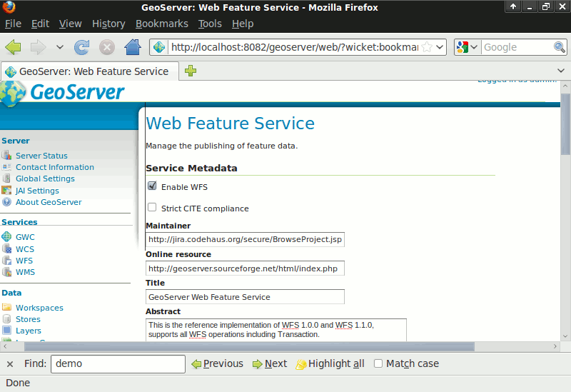Click the About GeoServer icon

click(x=6, y=202)
